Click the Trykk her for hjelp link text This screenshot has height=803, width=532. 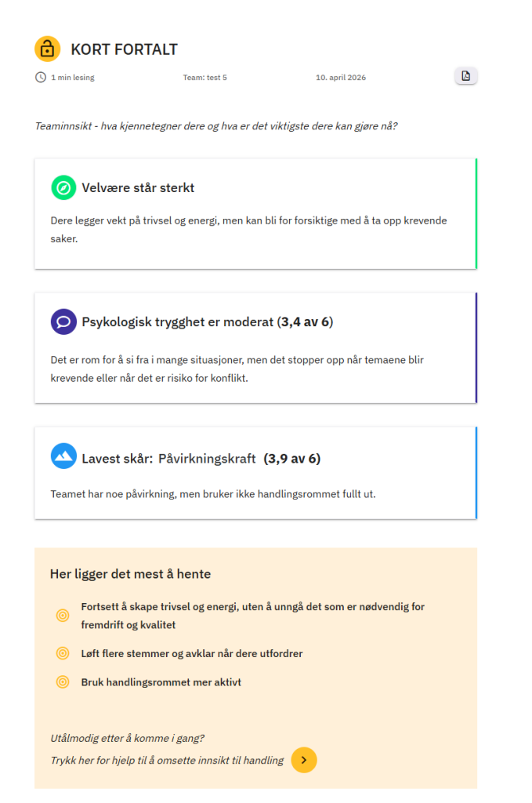[167, 760]
